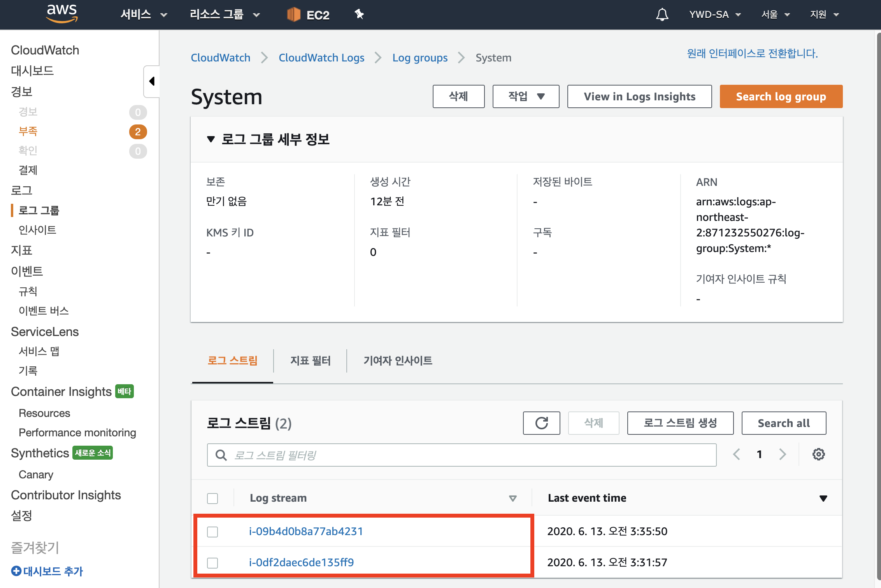
Task: Open the notifications bell icon
Action: [x=662, y=15]
